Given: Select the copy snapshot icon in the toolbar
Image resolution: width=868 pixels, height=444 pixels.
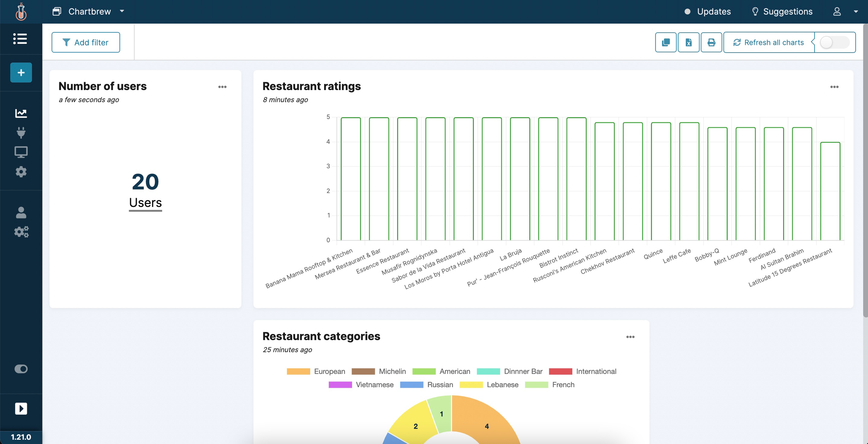Looking at the screenshot, I should [665, 42].
